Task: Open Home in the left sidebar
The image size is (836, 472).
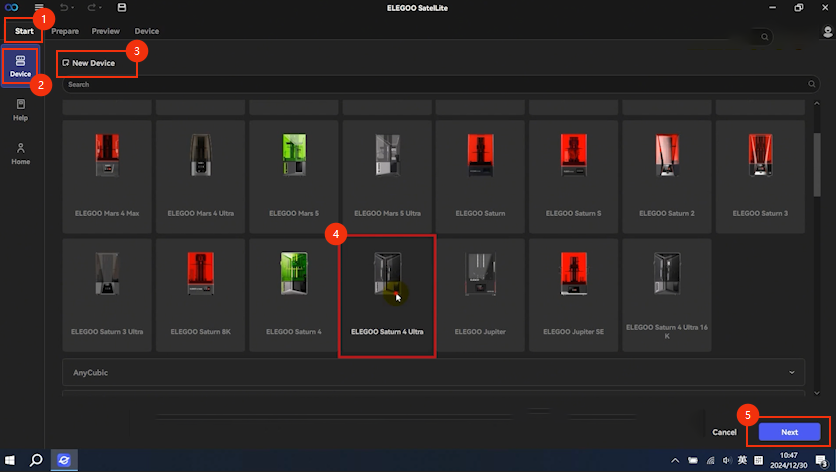Action: [x=20, y=154]
